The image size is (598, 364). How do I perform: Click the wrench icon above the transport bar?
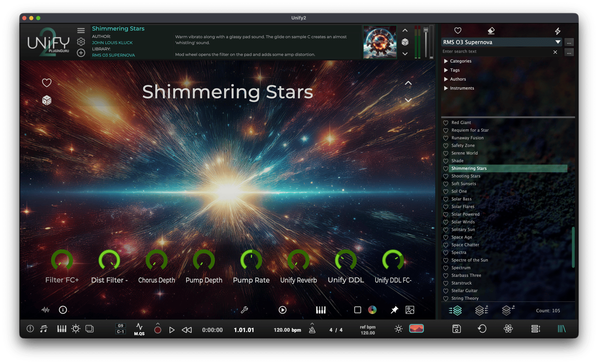(244, 310)
